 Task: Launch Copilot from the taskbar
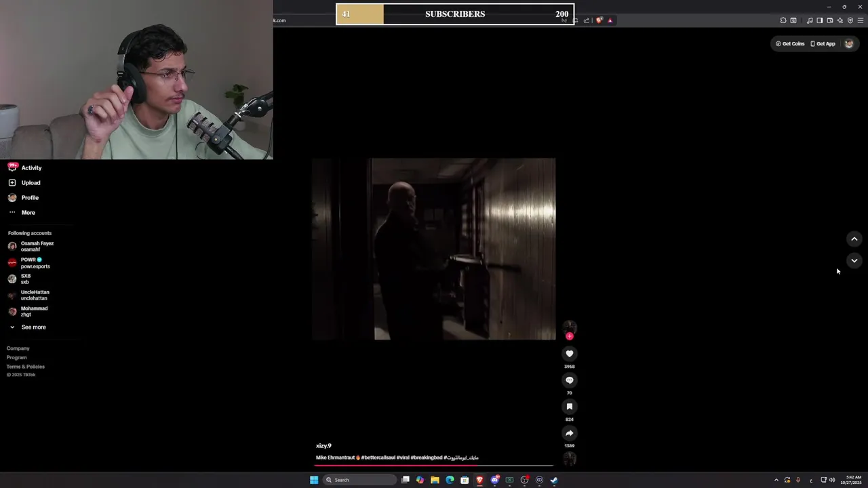(420, 480)
